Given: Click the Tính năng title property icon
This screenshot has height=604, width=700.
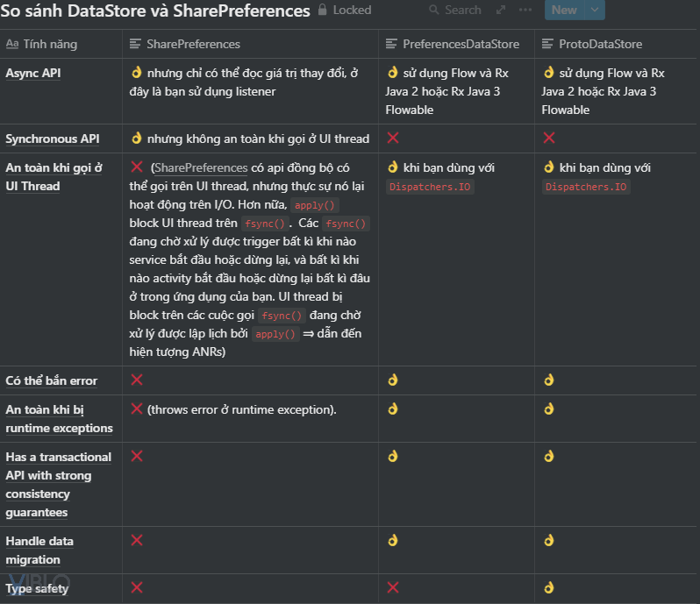Looking at the screenshot, I should click(12, 44).
